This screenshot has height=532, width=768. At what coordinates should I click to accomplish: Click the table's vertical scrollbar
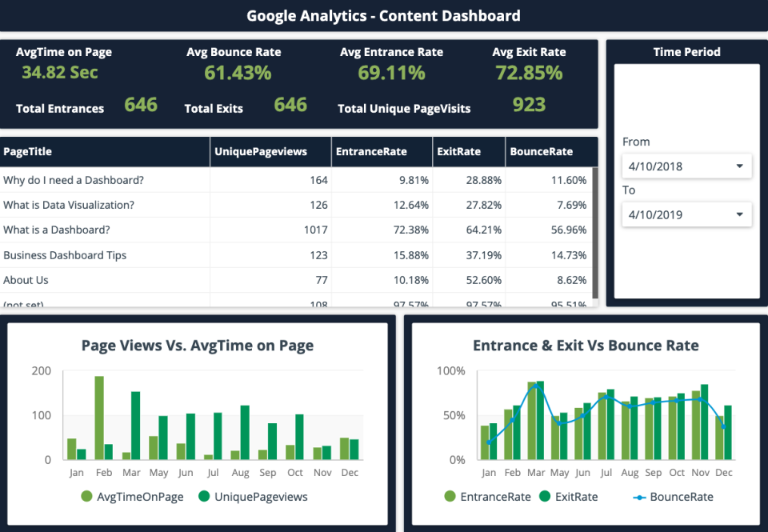coord(595,233)
